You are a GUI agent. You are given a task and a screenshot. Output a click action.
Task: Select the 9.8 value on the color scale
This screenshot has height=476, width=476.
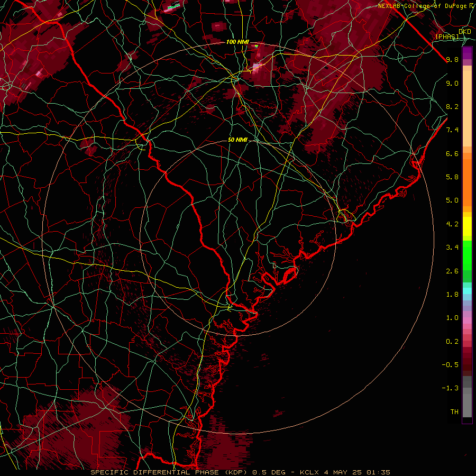pos(452,59)
